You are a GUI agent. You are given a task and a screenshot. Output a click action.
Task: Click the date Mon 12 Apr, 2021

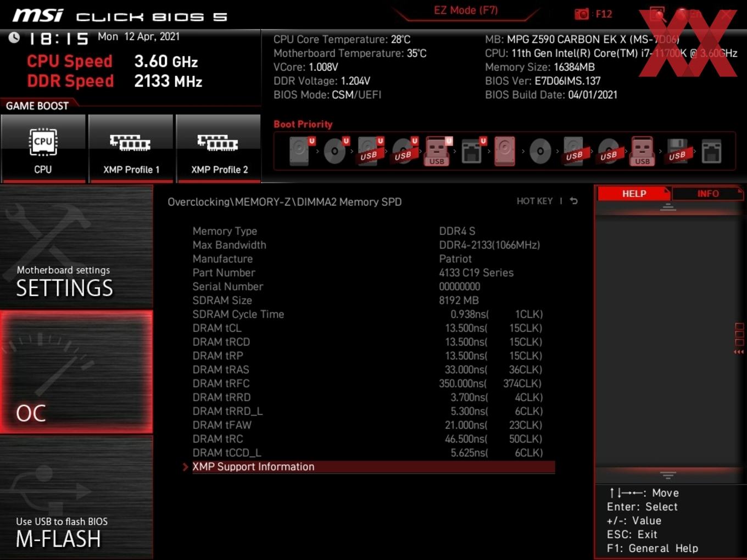click(x=138, y=37)
